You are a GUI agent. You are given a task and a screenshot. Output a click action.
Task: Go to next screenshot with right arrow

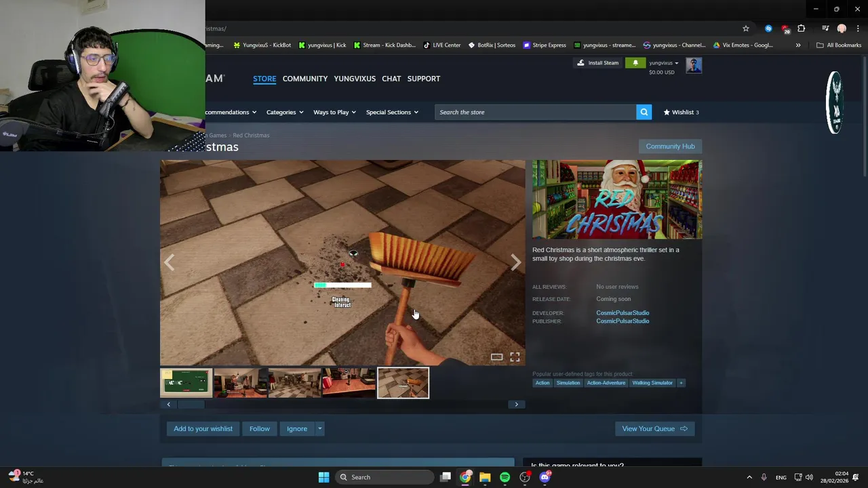[516, 263]
